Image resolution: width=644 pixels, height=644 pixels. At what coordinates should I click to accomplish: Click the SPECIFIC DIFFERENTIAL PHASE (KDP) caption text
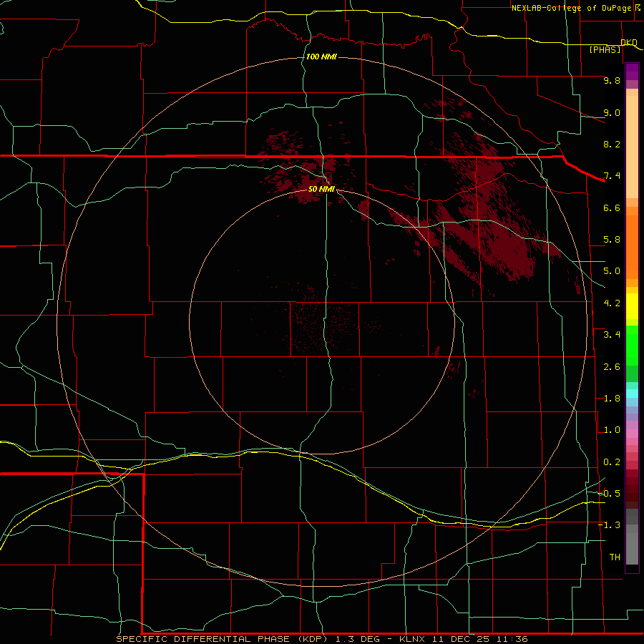222,639
